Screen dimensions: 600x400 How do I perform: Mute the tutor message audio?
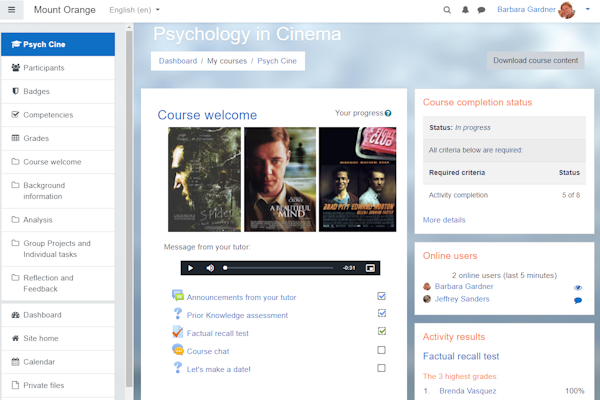tap(210, 268)
